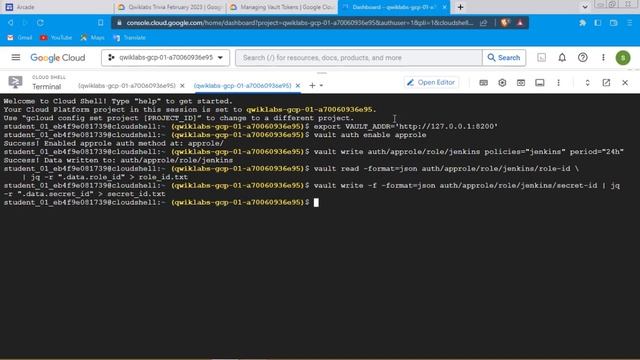
Task: Open the Gmail bookmark
Action: pyautogui.click(x=20, y=38)
